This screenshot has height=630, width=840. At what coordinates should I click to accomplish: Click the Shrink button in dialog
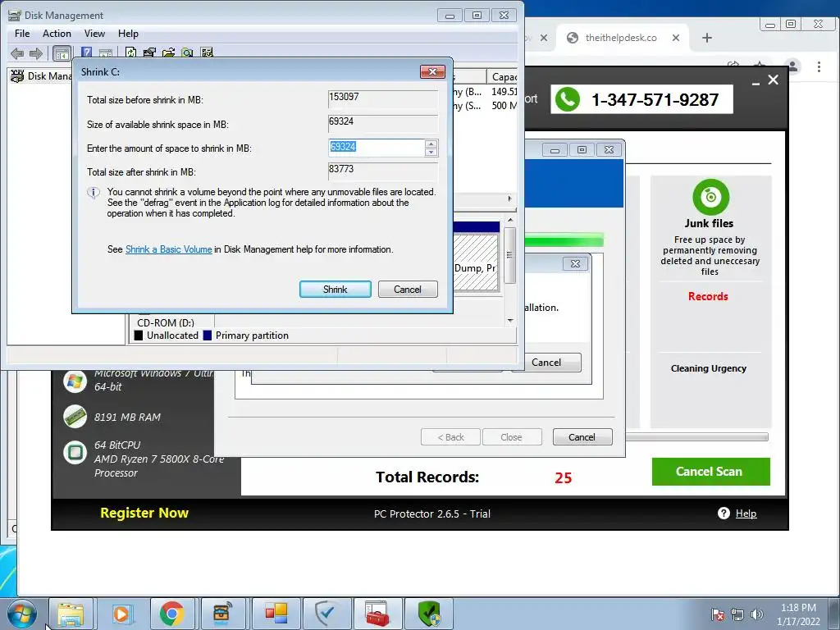[x=336, y=290]
